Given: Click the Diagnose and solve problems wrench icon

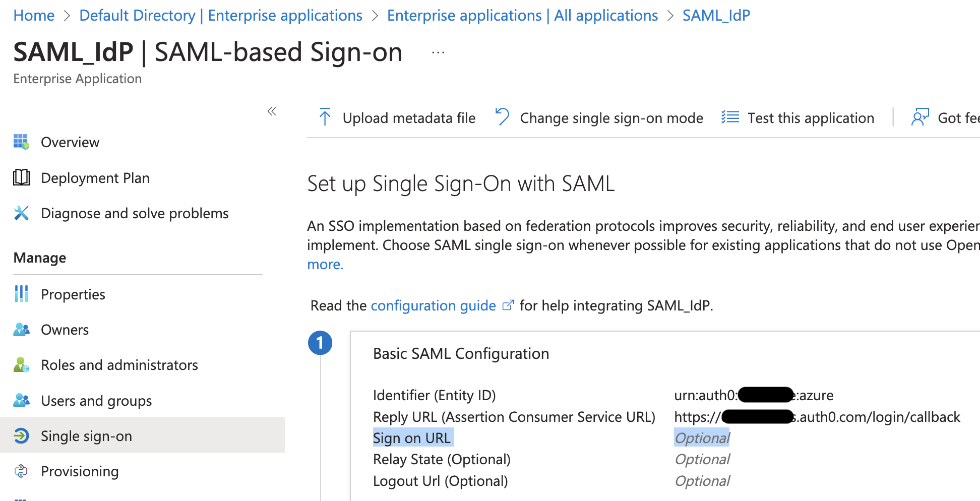Looking at the screenshot, I should (x=21, y=213).
